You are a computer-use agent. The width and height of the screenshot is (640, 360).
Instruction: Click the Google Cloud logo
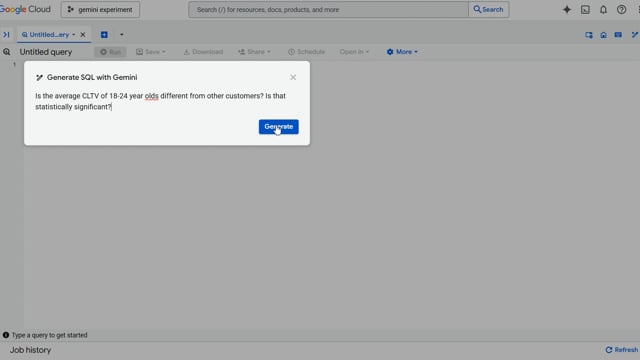pos(25,9)
